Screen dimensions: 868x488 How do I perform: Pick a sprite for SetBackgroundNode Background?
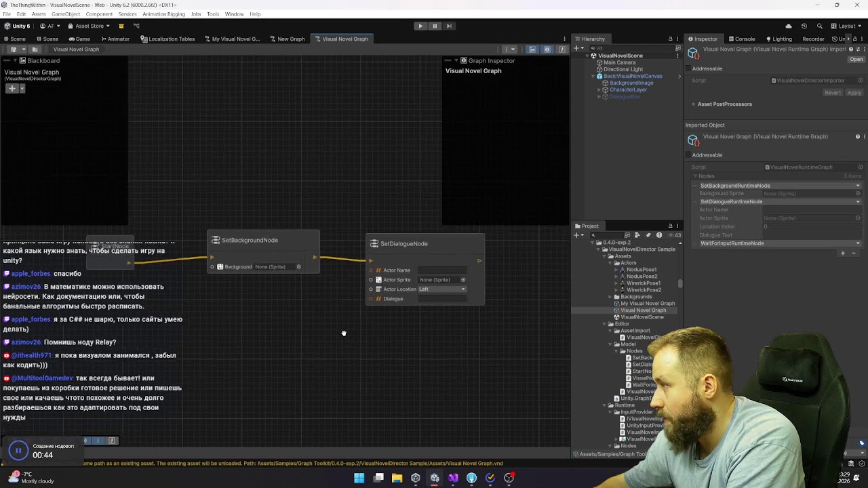pyautogui.click(x=298, y=266)
